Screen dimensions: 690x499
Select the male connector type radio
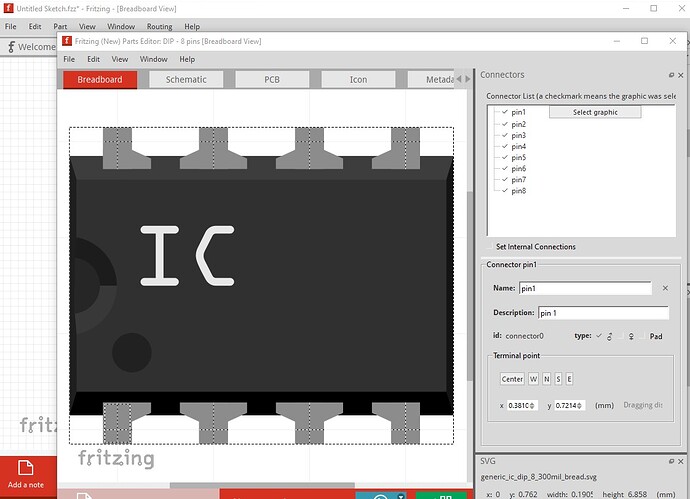599,336
